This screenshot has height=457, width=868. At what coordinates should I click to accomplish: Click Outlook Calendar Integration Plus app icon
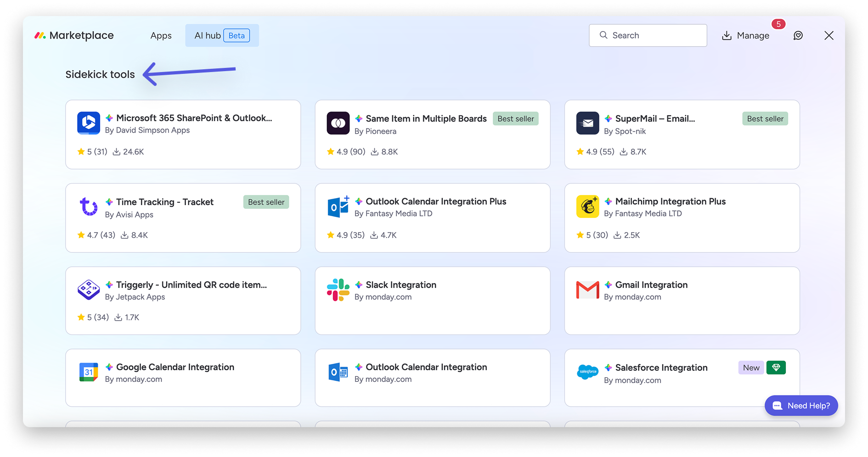(x=338, y=206)
